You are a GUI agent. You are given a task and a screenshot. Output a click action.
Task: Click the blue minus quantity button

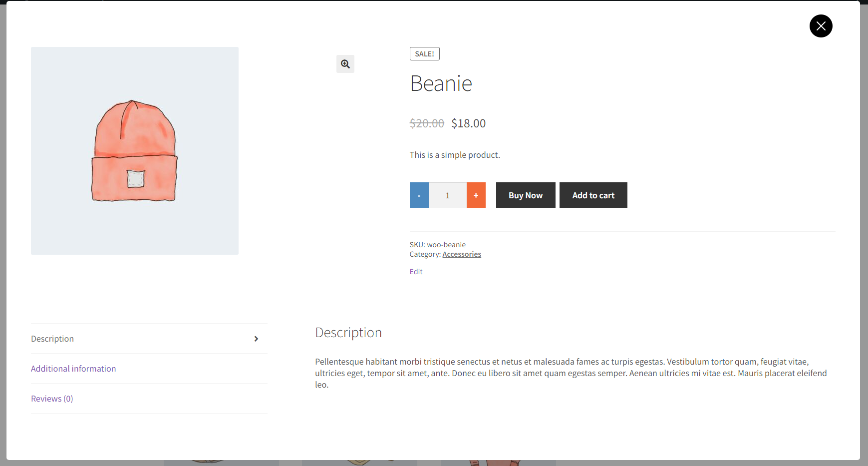coord(419,195)
